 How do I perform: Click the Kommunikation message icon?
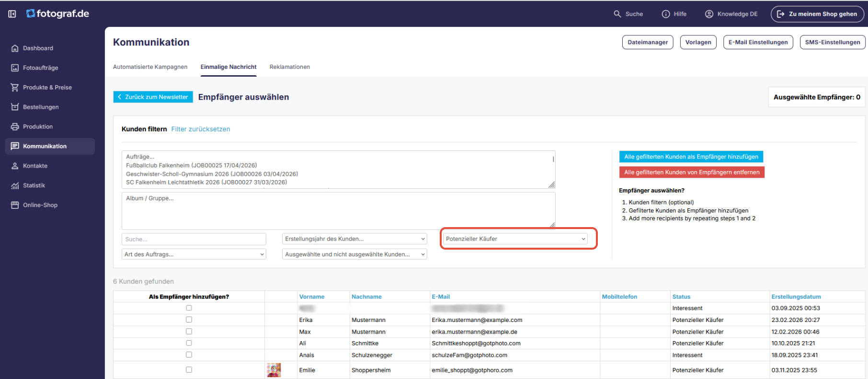[x=15, y=146]
